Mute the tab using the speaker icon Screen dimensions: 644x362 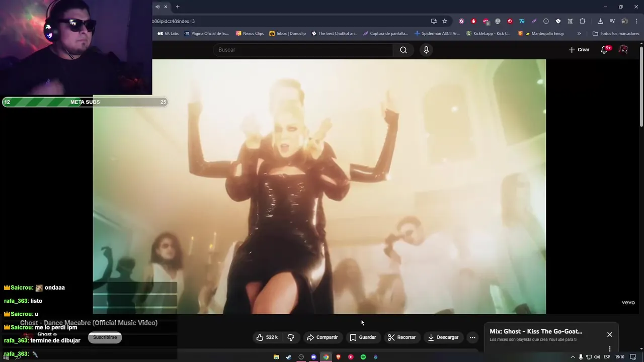(157, 7)
